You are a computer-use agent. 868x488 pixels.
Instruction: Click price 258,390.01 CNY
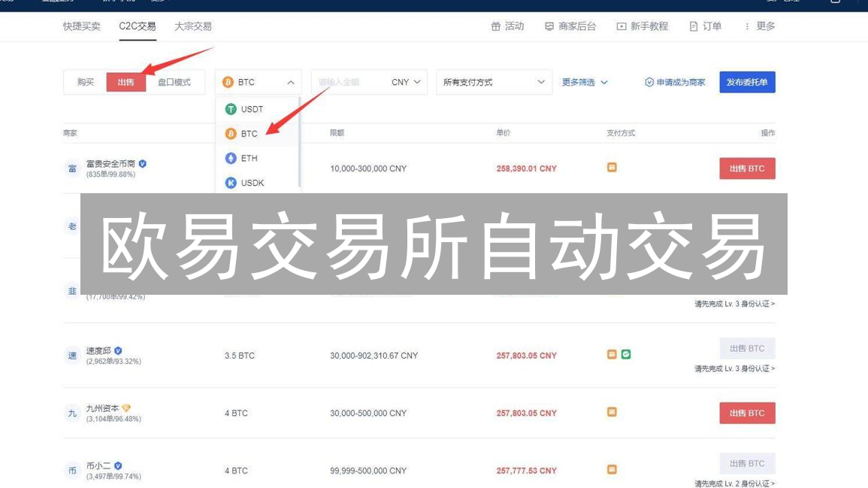coord(527,168)
